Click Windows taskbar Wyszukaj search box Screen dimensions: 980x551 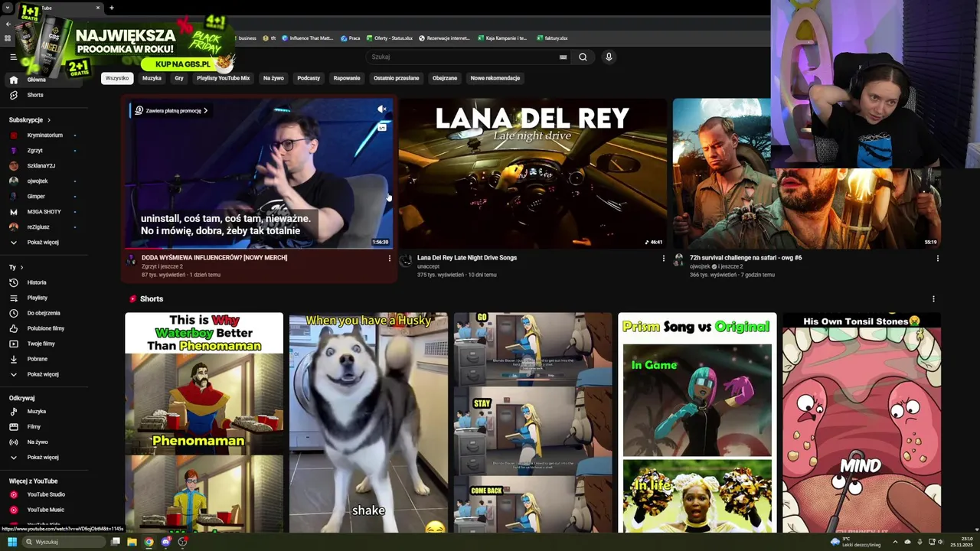click(x=63, y=542)
